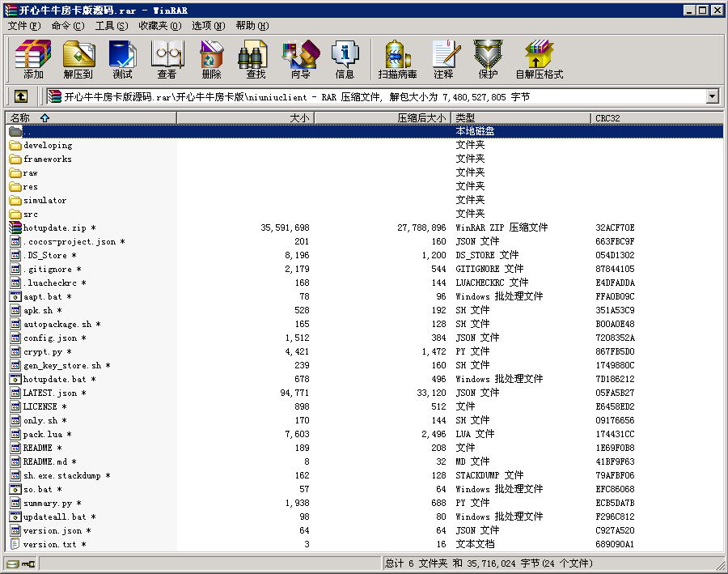Click the 删除 (Delete) toolbar icon
728x574 pixels.
point(211,60)
